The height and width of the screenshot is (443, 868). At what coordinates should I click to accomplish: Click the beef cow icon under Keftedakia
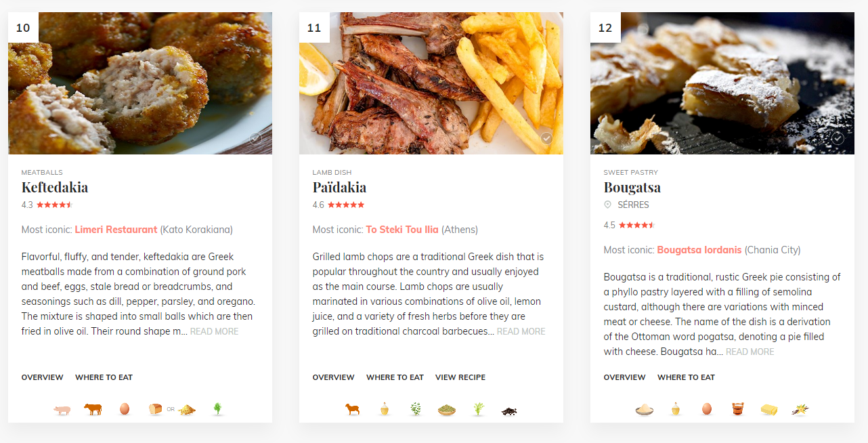[x=93, y=409]
